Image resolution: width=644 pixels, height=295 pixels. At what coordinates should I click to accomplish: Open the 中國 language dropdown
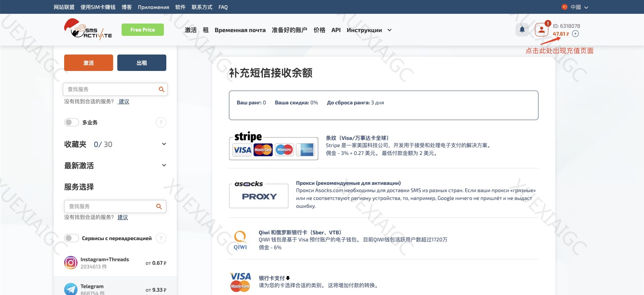tap(575, 7)
